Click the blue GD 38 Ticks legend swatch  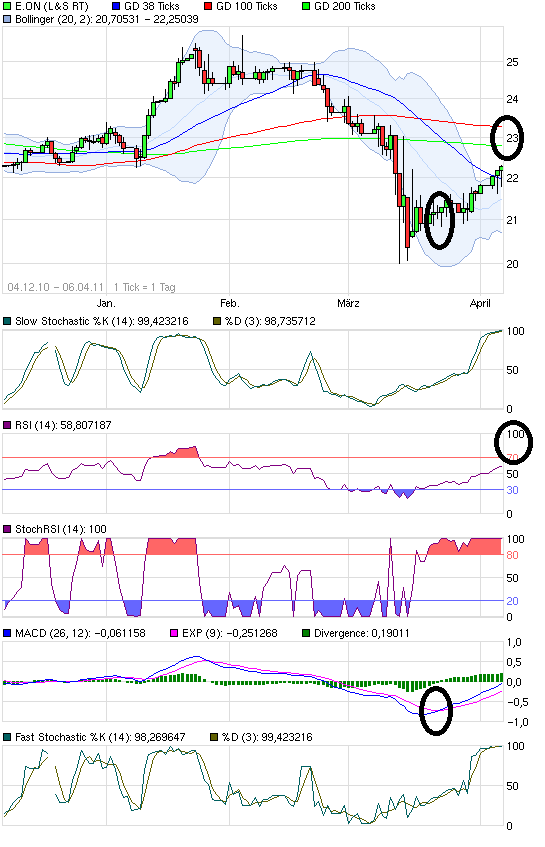[116, 6]
